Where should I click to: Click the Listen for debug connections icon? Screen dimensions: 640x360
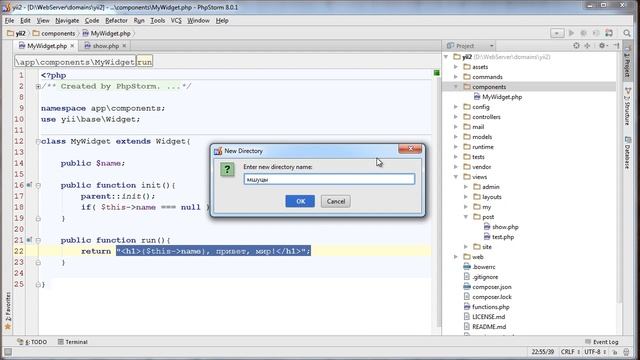(596, 33)
